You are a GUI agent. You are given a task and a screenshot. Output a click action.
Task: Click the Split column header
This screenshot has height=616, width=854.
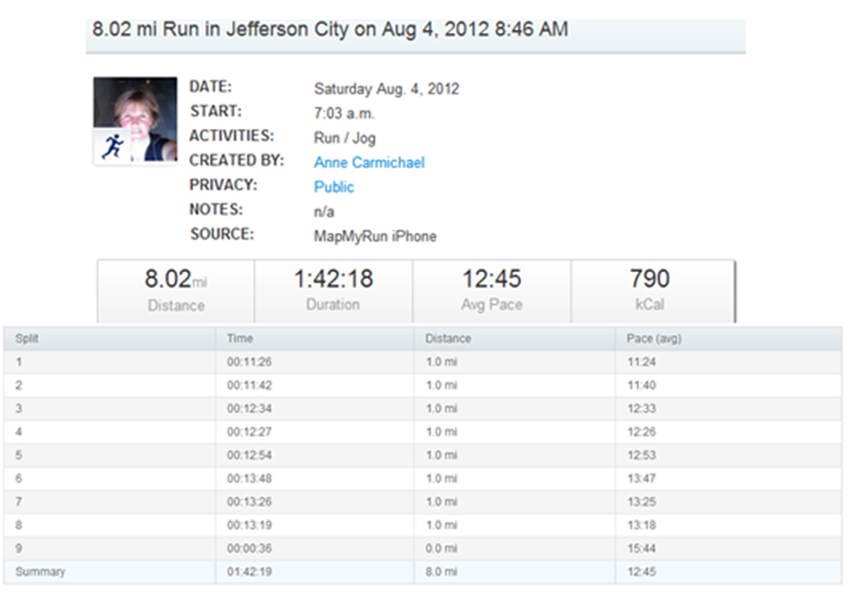coord(27,339)
